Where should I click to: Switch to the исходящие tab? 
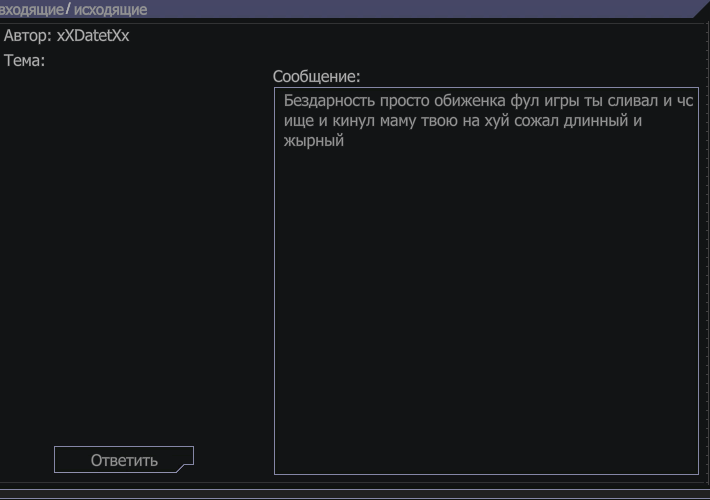pos(110,10)
